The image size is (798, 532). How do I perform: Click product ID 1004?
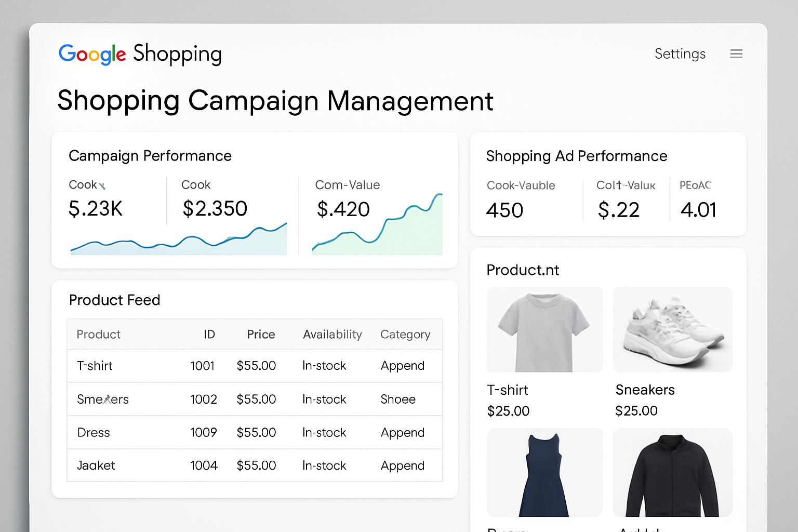204,466
